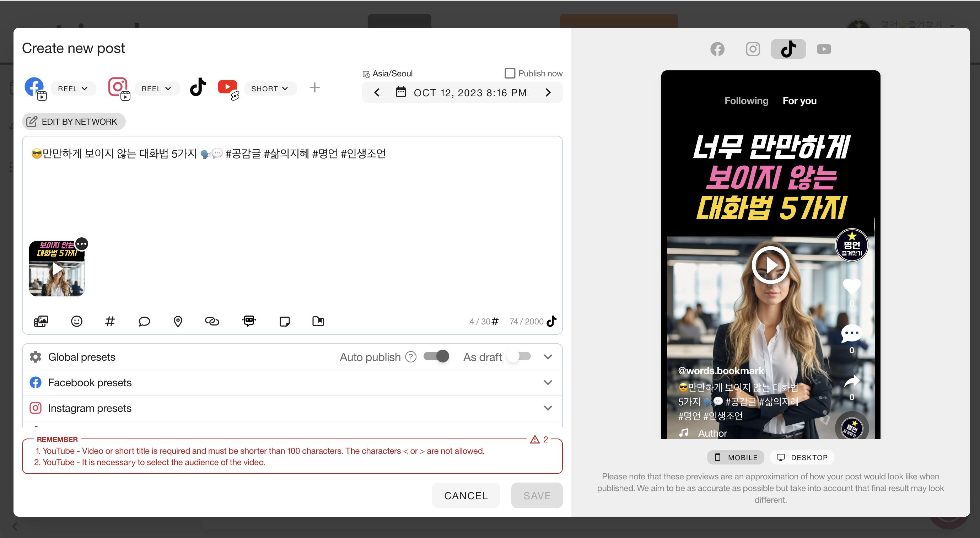The height and width of the screenshot is (538, 980).
Task: Add a location with pin icon
Action: (178, 322)
